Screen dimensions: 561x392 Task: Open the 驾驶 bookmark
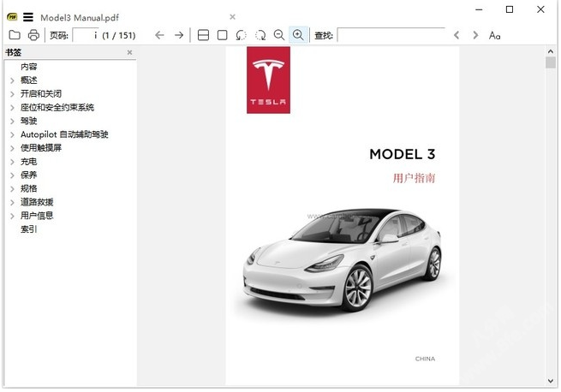[x=28, y=121]
